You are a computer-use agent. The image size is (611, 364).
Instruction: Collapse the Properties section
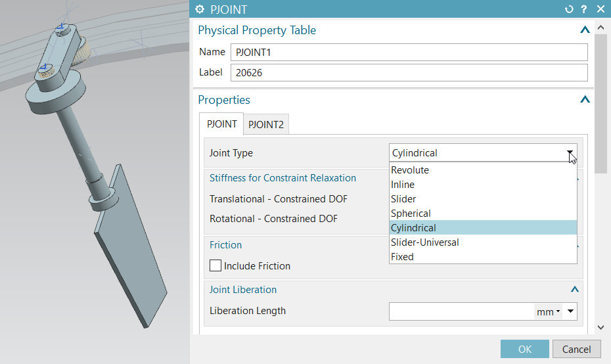click(585, 100)
